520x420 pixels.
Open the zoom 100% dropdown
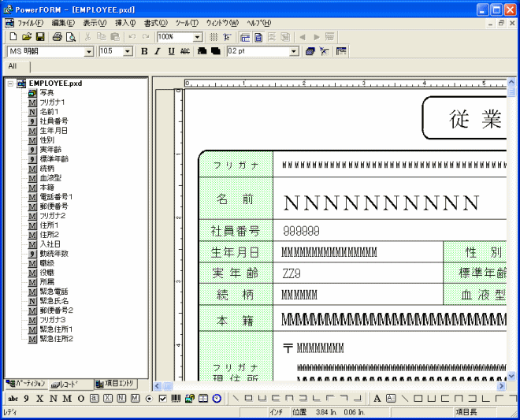click(x=198, y=37)
